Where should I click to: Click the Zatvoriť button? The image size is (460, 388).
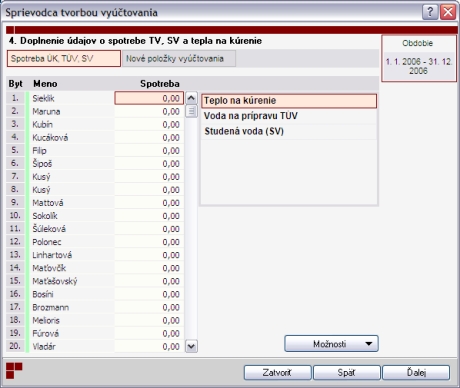coord(277,373)
